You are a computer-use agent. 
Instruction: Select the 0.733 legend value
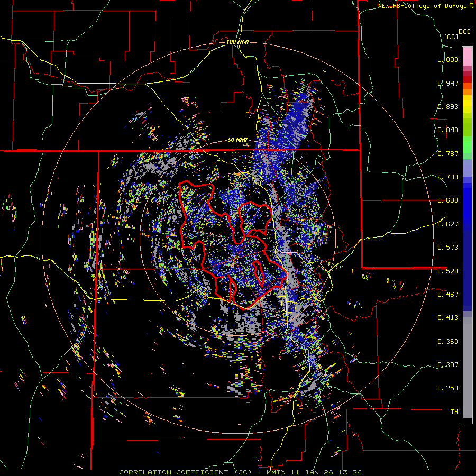[448, 177]
